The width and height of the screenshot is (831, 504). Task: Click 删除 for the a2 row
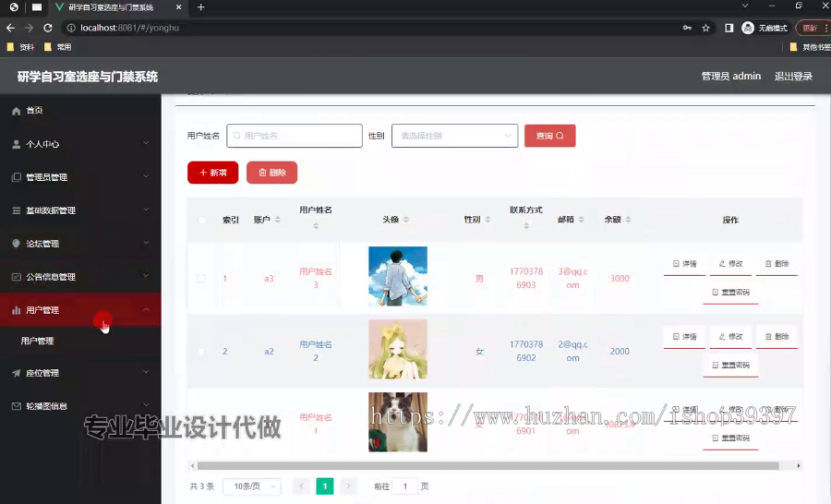777,337
